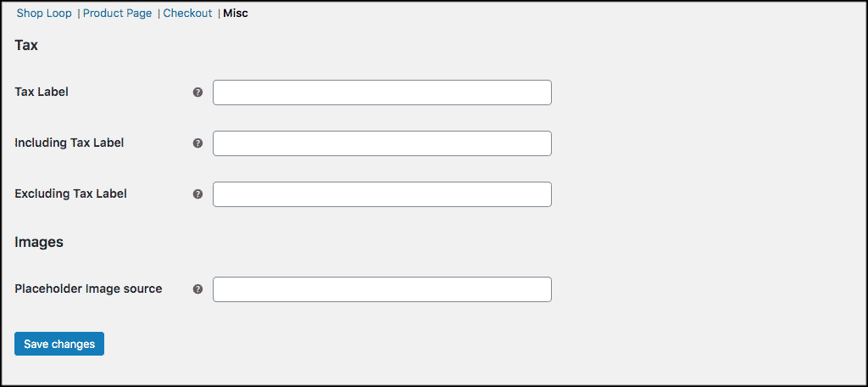Click the Save changes button
Screen dimensions: 868x387
pos(59,344)
